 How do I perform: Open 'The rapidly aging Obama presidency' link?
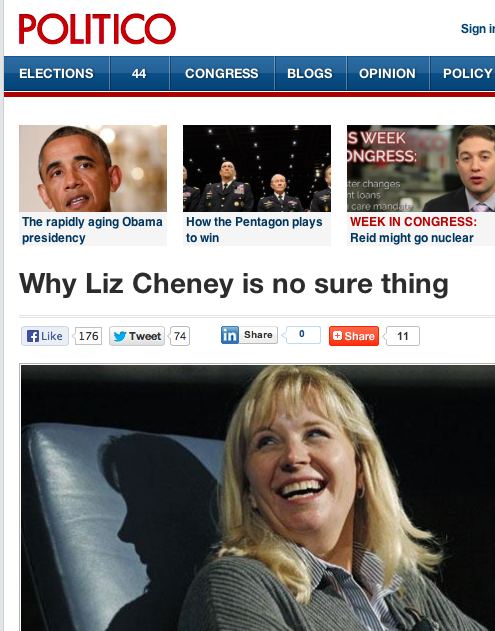[x=92, y=230]
